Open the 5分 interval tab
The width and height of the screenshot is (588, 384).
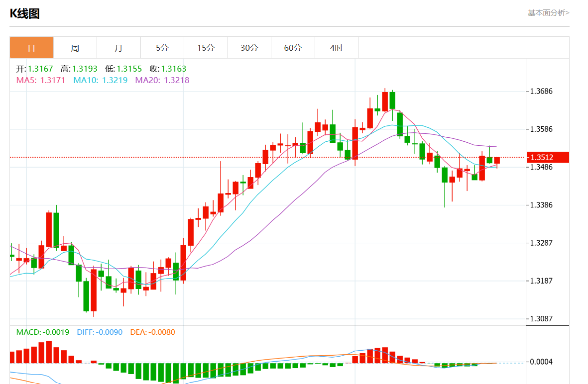162,48
